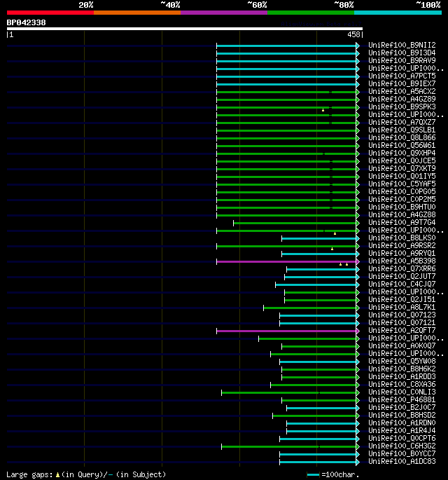The width and height of the screenshot is (448, 480).
Task: Select the UniRef100_Q0CPT6 label
Action: coord(402,439)
